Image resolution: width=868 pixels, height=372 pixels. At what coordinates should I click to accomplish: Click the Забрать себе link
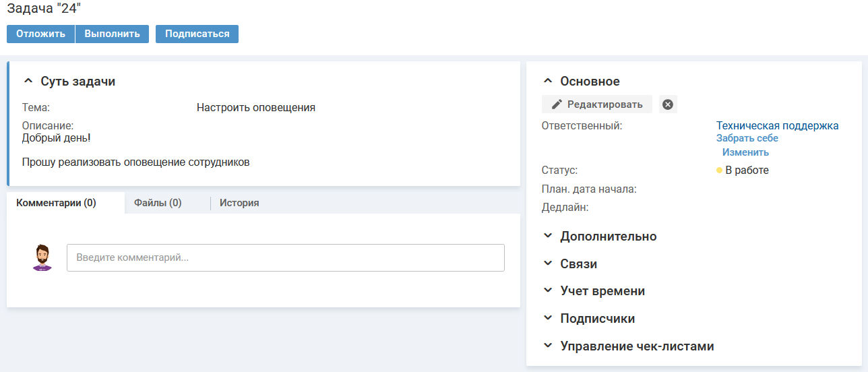(747, 138)
